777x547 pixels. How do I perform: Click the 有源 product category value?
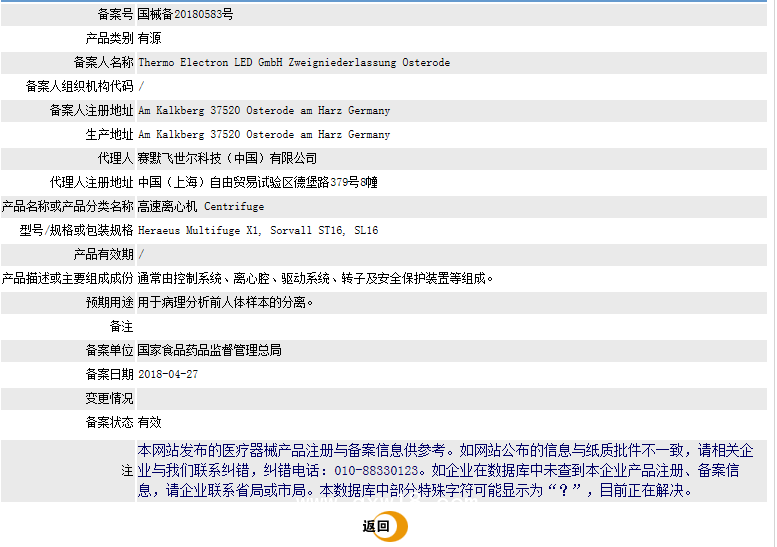(150, 38)
